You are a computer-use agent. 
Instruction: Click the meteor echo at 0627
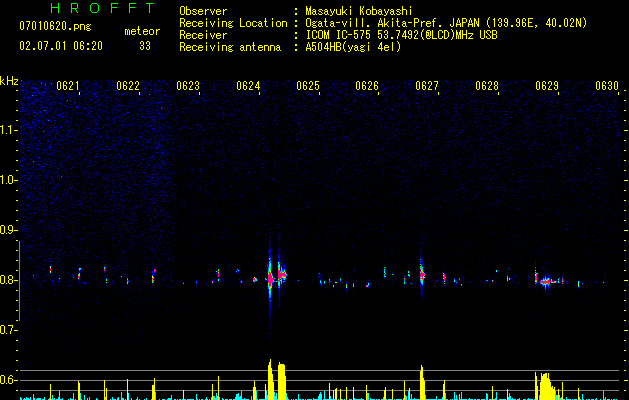(422, 275)
